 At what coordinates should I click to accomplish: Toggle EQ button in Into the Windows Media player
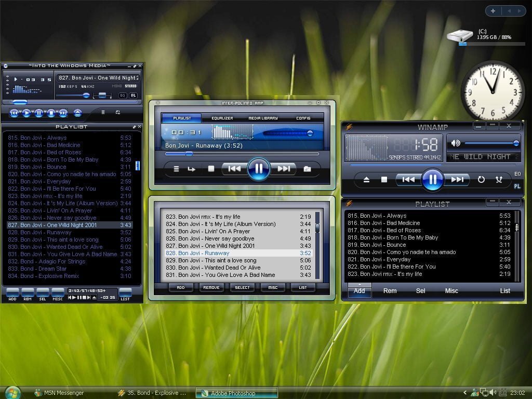pyautogui.click(x=123, y=96)
